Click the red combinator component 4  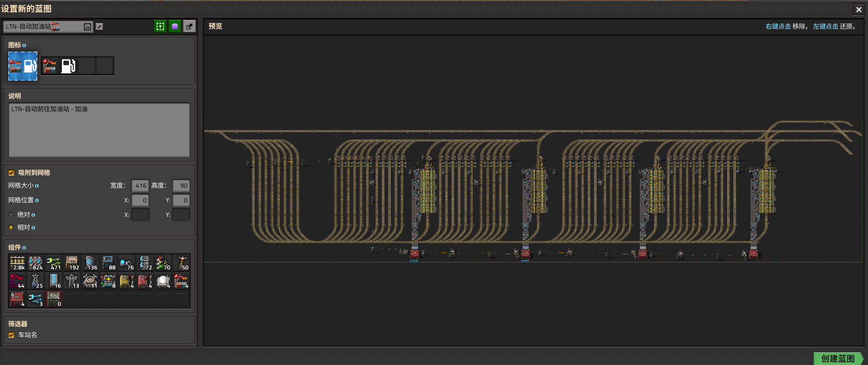[x=145, y=281]
